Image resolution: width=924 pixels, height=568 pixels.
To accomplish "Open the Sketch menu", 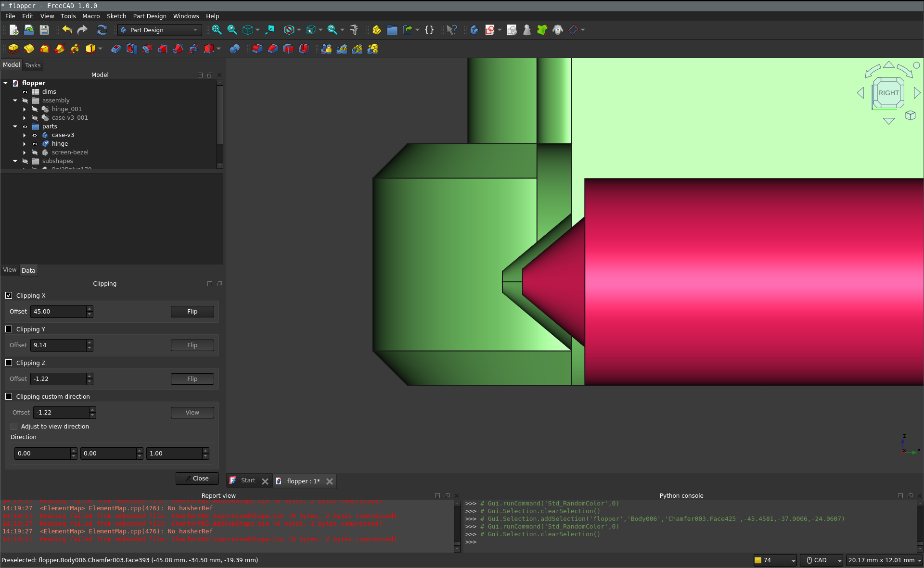I will tap(116, 16).
